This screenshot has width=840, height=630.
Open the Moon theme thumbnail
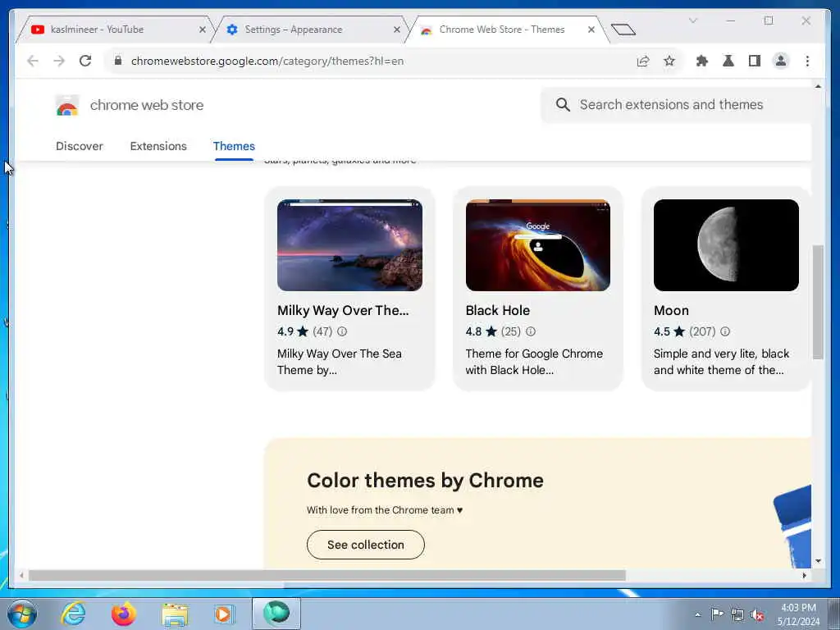click(726, 245)
